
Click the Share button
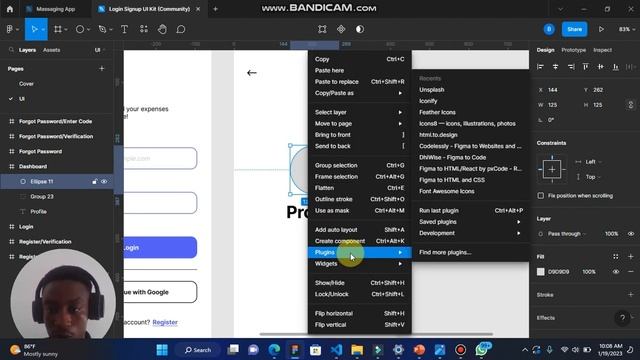[574, 29]
